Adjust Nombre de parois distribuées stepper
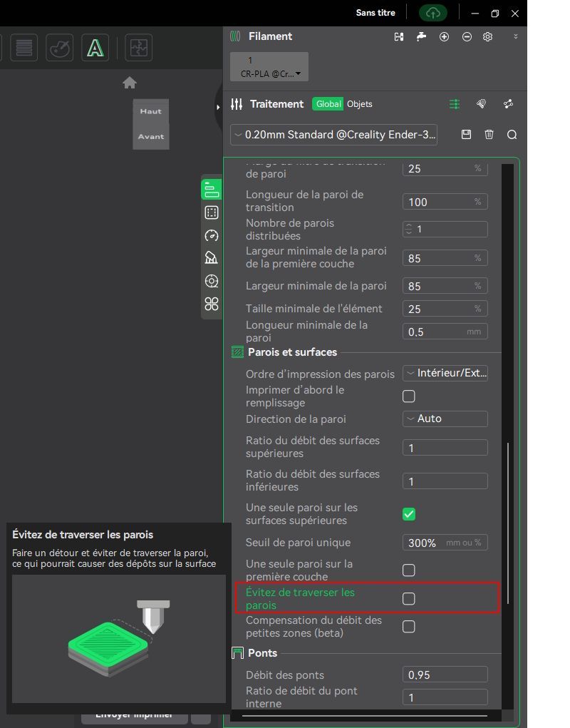Screen dimensions: 570x728 coord(408,229)
